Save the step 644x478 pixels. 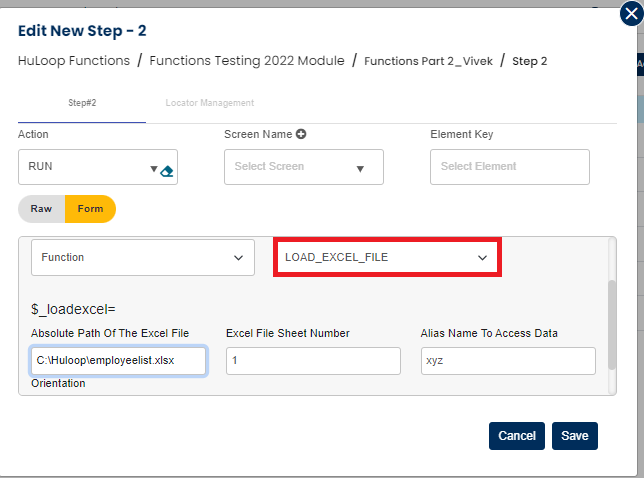pos(574,436)
